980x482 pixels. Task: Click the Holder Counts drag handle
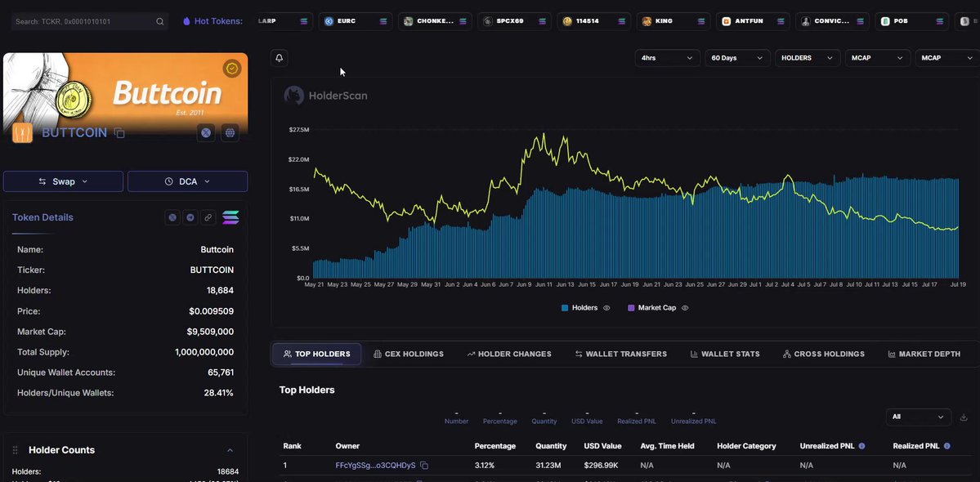pos(15,450)
